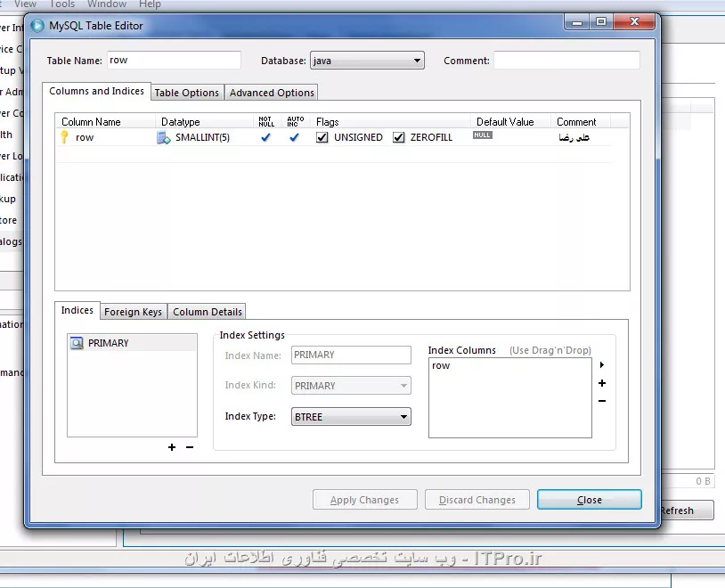
Task: Switch to Table Options tab
Action: tap(187, 93)
